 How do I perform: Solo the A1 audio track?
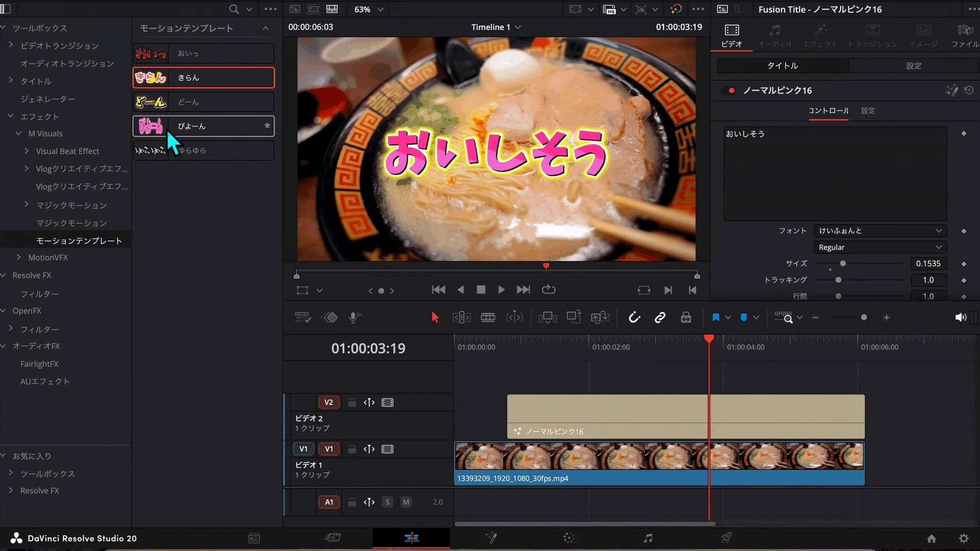click(x=387, y=502)
